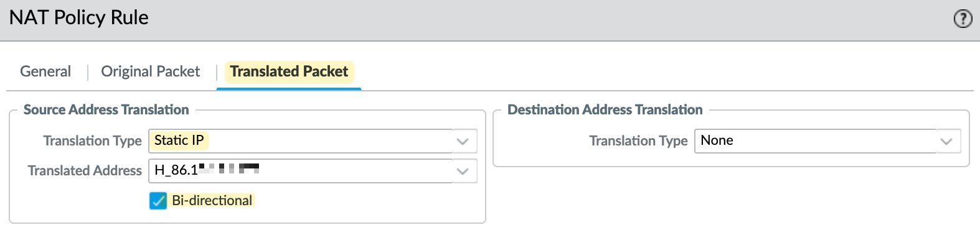Image resolution: width=980 pixels, height=230 pixels.
Task: Expand the Translated Address dropdown arrow
Action: [x=463, y=171]
